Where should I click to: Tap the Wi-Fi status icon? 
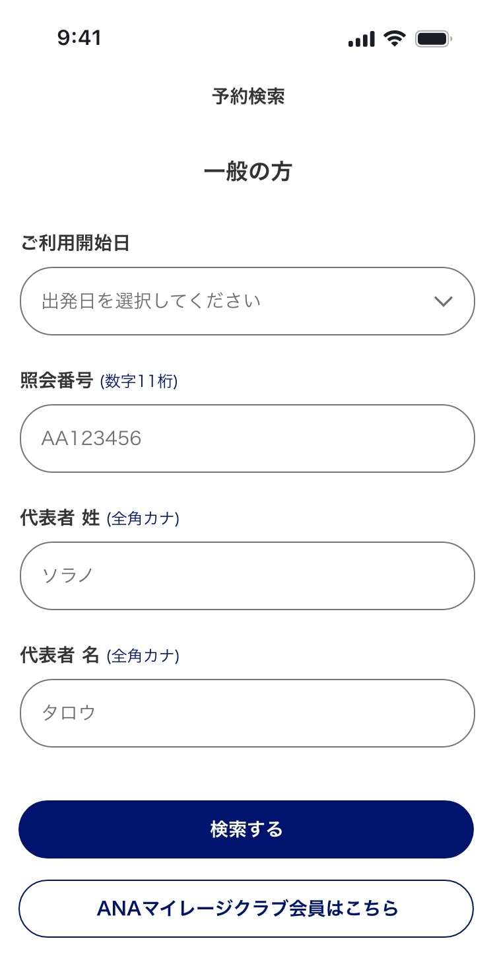[395, 38]
